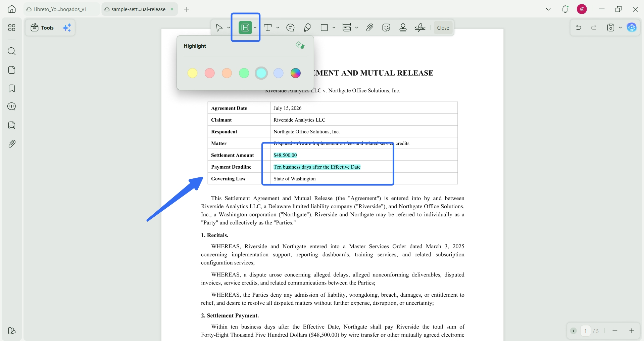This screenshot has height=341, width=644.
Task: Zoom out with the minus button
Action: pyautogui.click(x=615, y=331)
